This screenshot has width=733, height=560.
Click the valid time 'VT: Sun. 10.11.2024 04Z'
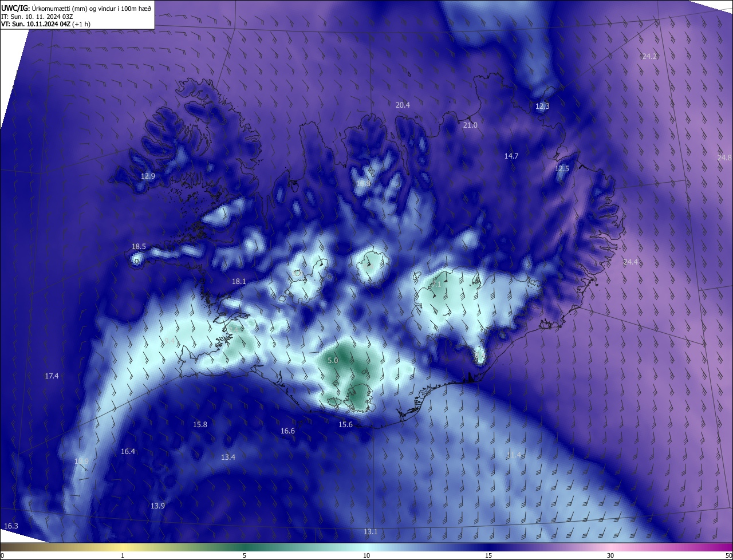click(36, 24)
